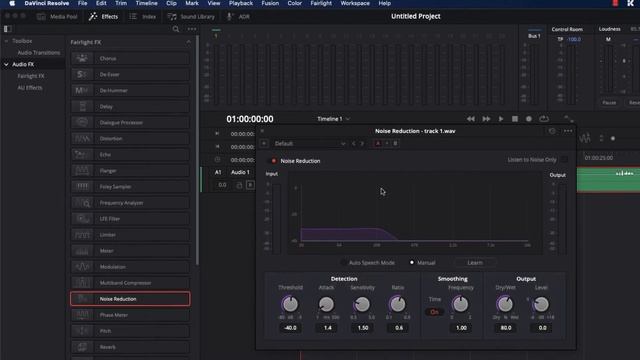This screenshot has width=640, height=360.
Task: Select the De-Hummer effect icon
Action: pyautogui.click(x=82, y=90)
